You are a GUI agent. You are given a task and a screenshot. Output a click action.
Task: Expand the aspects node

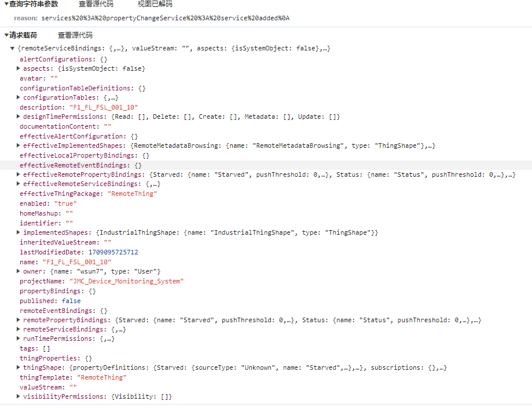coord(19,68)
